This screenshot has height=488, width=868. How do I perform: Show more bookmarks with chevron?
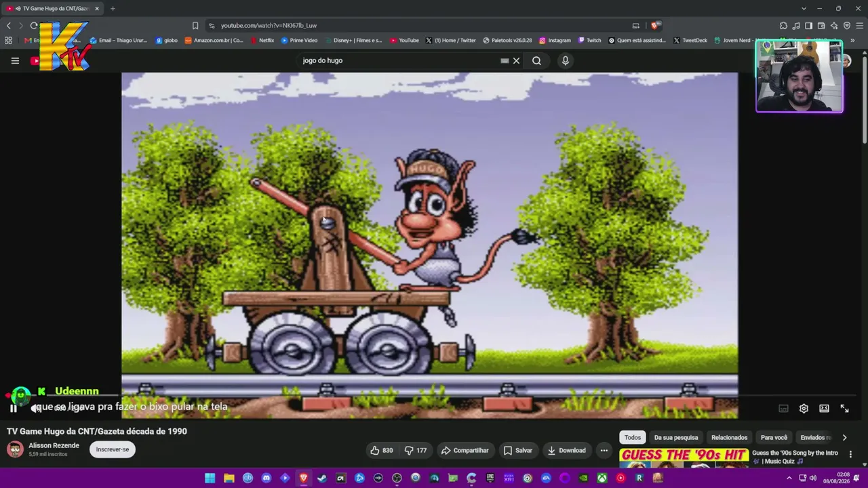click(x=852, y=40)
